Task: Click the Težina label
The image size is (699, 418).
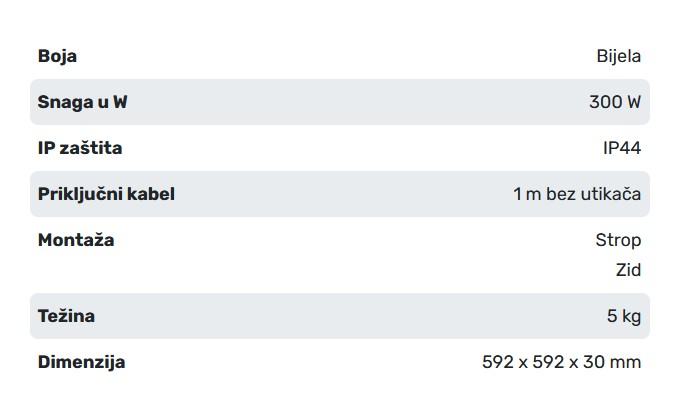Action: coord(66,316)
